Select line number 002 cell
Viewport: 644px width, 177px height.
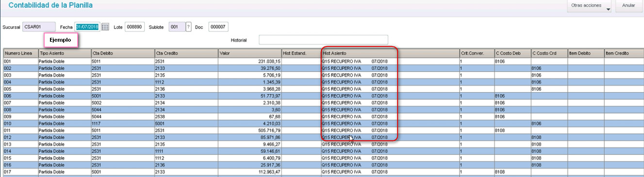(20, 68)
